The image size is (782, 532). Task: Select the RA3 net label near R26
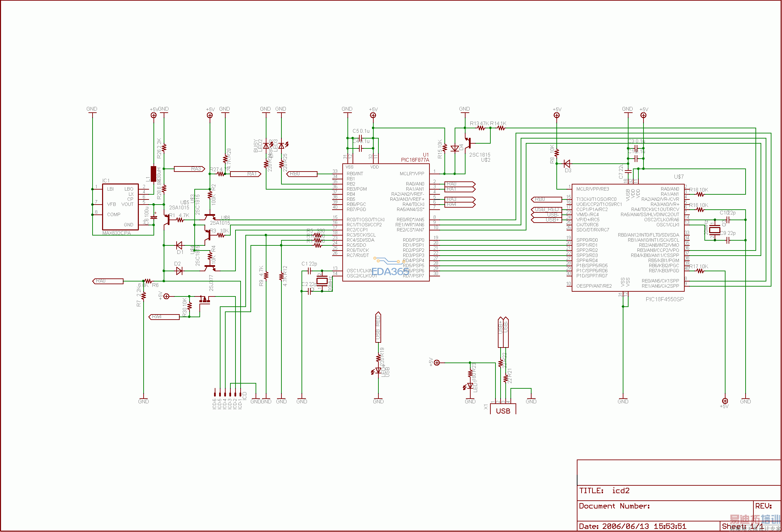coord(189,169)
